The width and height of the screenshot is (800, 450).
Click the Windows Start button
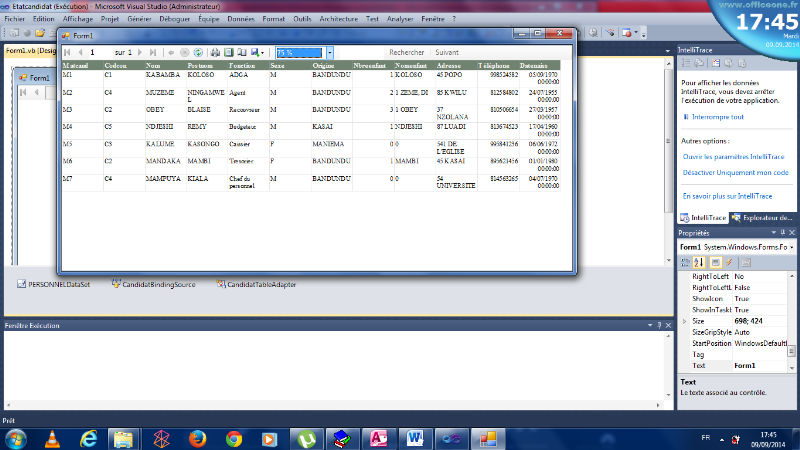tap(16, 439)
